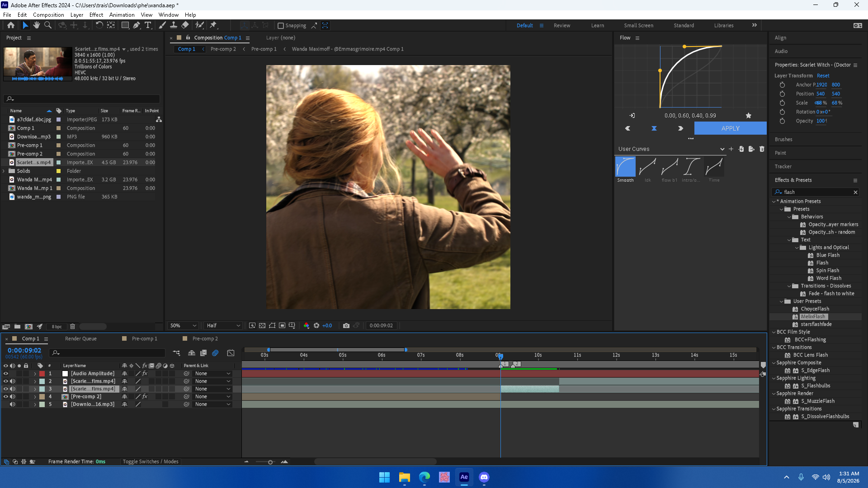
Task: Select the Pen tool
Action: pos(137,25)
